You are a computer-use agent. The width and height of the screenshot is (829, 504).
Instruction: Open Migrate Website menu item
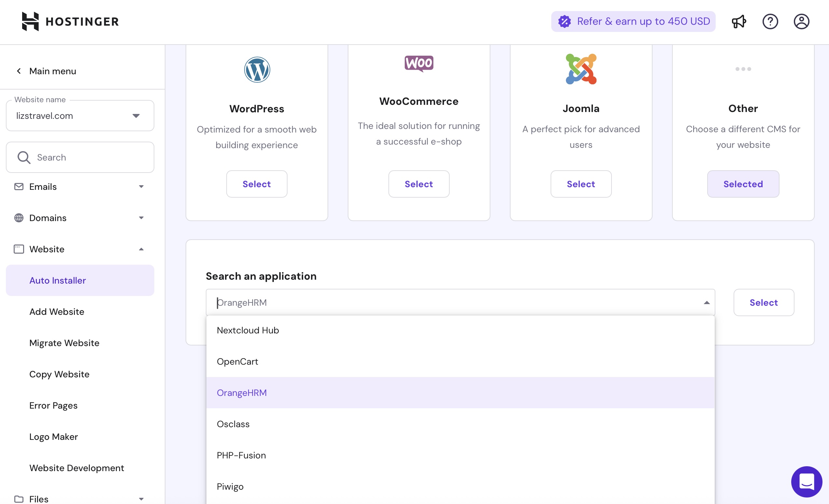tap(80, 343)
